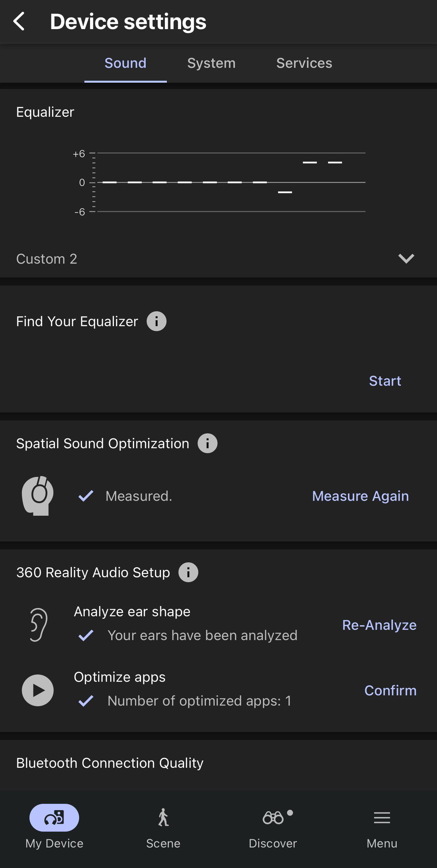Screen dimensions: 437x868
Task: Open the Custom 2 preset selector
Action: (47, 259)
